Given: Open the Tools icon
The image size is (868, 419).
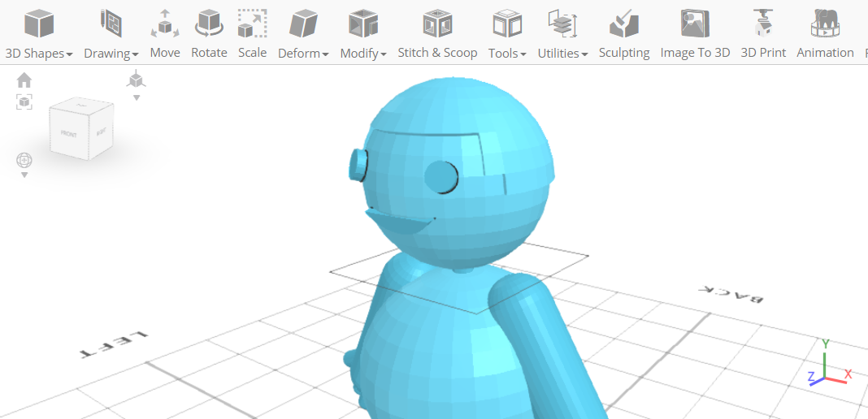Looking at the screenshot, I should pos(507,24).
